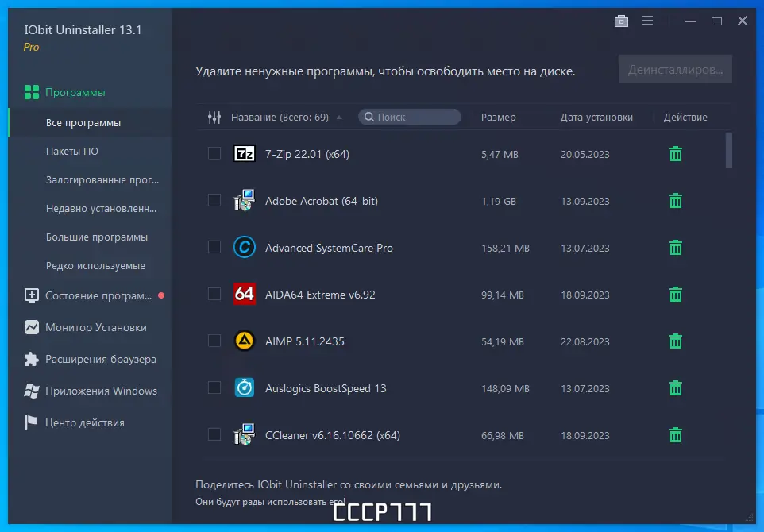The image size is (764, 532).
Task: Click the install date 22.08.2023
Action: point(585,342)
